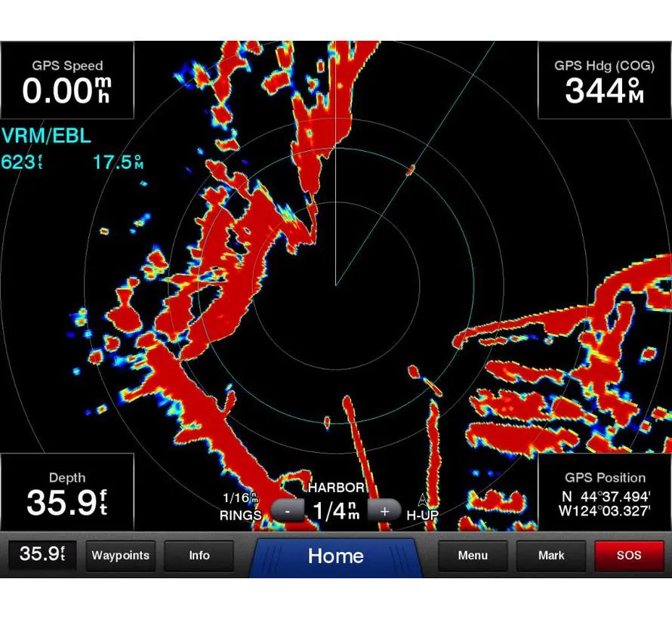This screenshot has width=672, height=619.
Task: Open the Waypoints list
Action: click(x=120, y=556)
